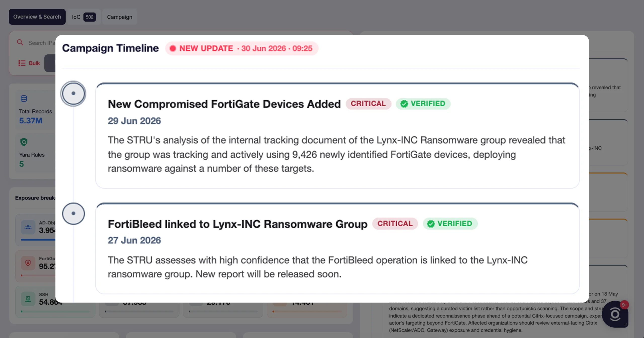Click the VERIFIED badge on FortiGate Devices entry
644x338 pixels.
click(423, 104)
